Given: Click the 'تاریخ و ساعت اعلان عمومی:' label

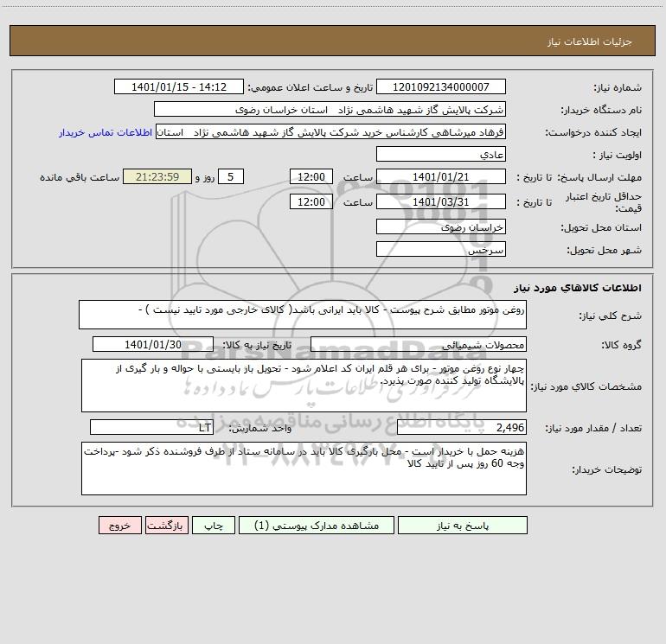Looking at the screenshot, I should [x=310, y=87].
